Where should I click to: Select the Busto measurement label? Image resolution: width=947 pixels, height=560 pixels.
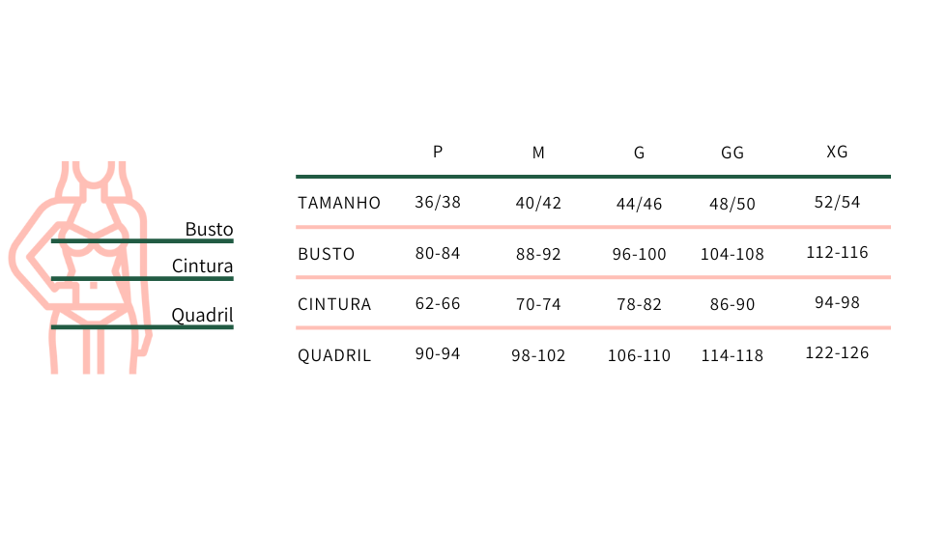(209, 230)
